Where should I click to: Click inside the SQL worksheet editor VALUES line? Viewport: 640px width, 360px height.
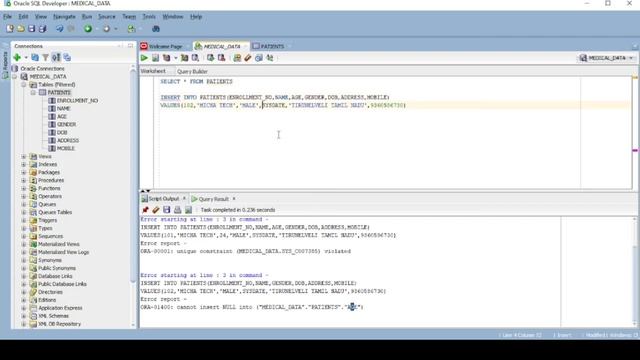click(x=283, y=105)
